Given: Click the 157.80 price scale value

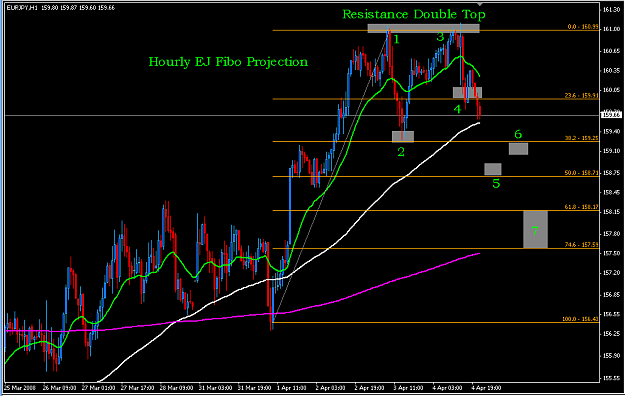Looking at the screenshot, I should click(611, 234).
